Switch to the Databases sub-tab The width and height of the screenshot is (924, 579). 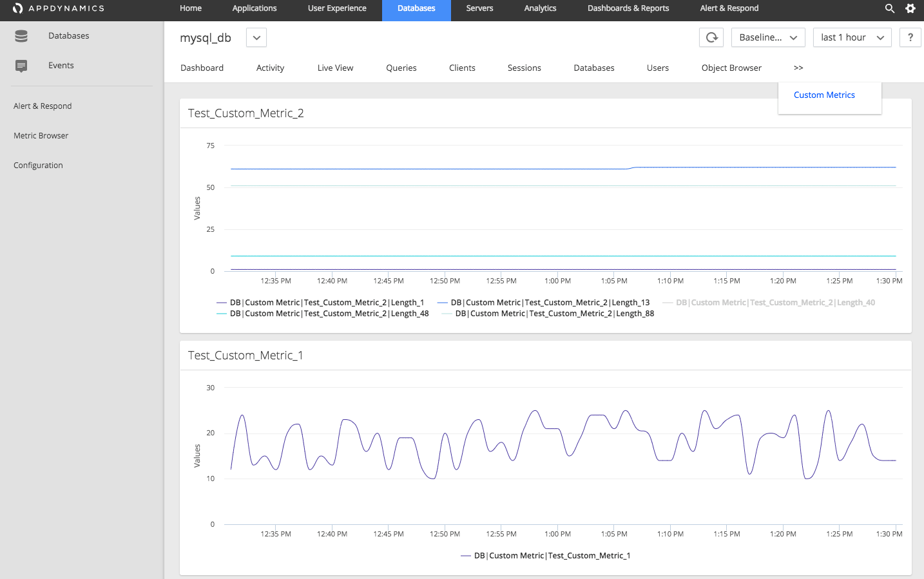[594, 68]
